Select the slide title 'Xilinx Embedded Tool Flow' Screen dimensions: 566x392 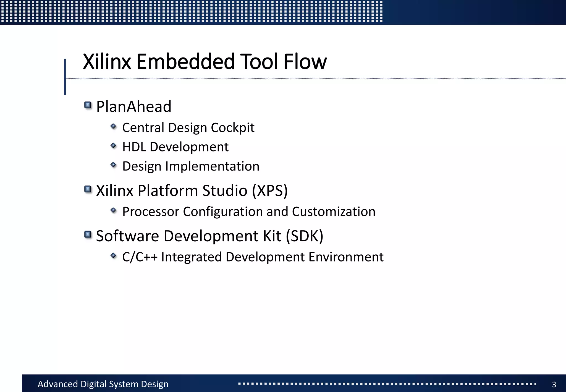click(x=205, y=61)
